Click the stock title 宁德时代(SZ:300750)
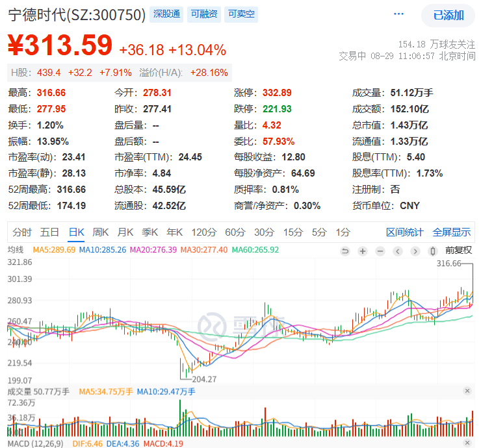481x448 pixels. click(x=77, y=15)
